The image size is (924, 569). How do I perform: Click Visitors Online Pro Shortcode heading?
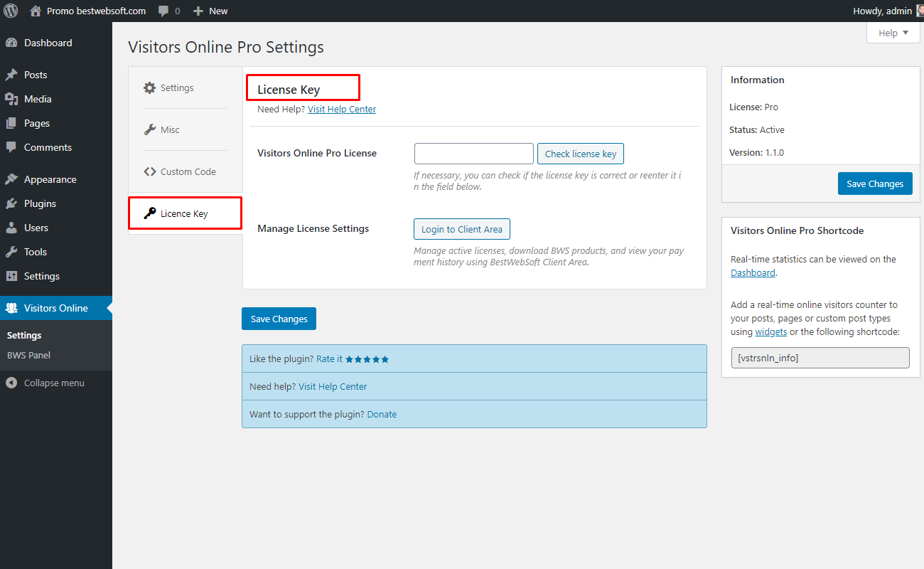[797, 230]
